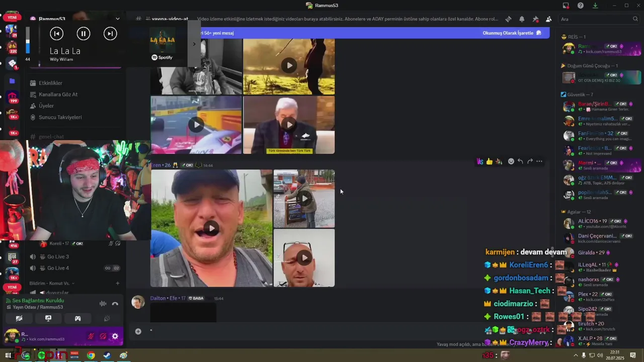Screen dimensions: 644x362
Task: Open the Etkinlikler section
Action: pyautogui.click(x=50, y=83)
